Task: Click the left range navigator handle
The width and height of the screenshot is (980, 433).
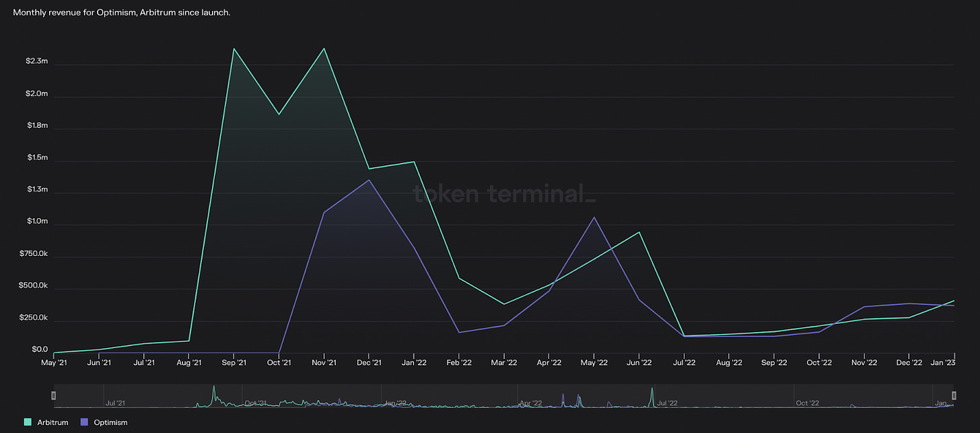Action: coord(54,395)
